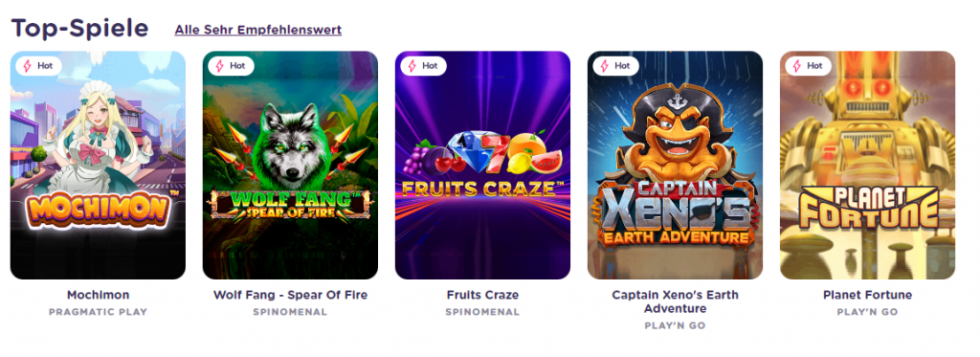Launch the Fruits Craze game tile

(482, 165)
